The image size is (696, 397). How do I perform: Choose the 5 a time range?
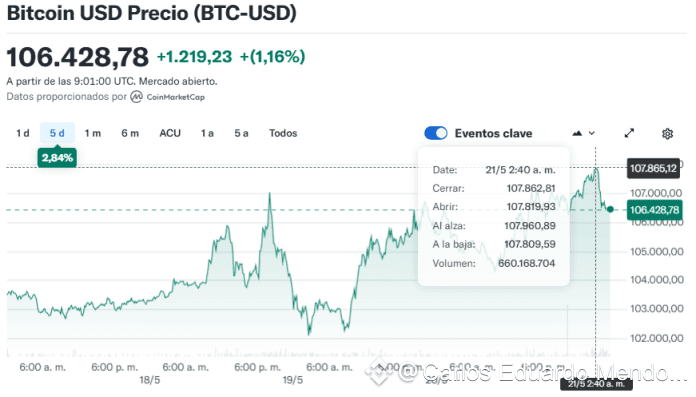pyautogui.click(x=241, y=133)
